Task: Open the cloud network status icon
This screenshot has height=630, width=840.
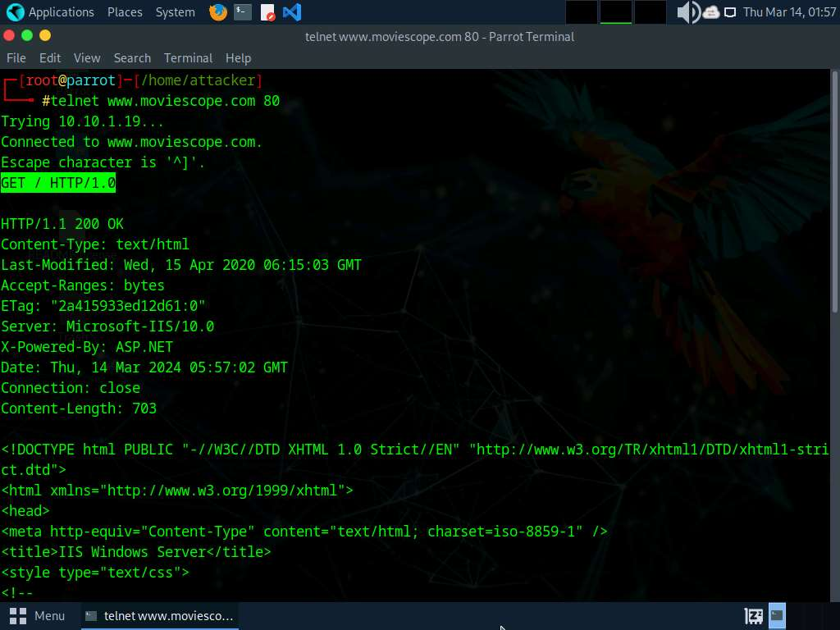Action: pos(710,12)
